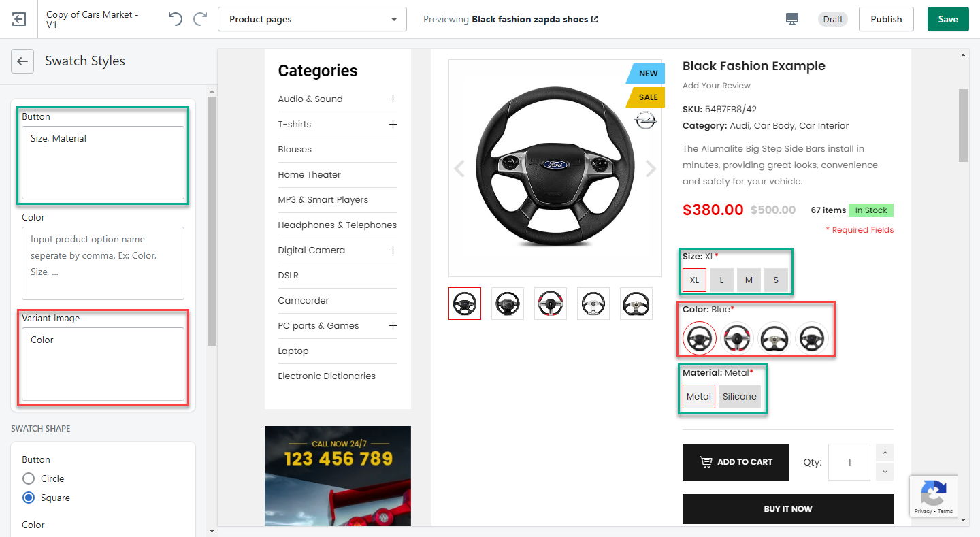The width and height of the screenshot is (980, 537).
Task: Select second color variant swatch with red accents
Action: click(737, 338)
